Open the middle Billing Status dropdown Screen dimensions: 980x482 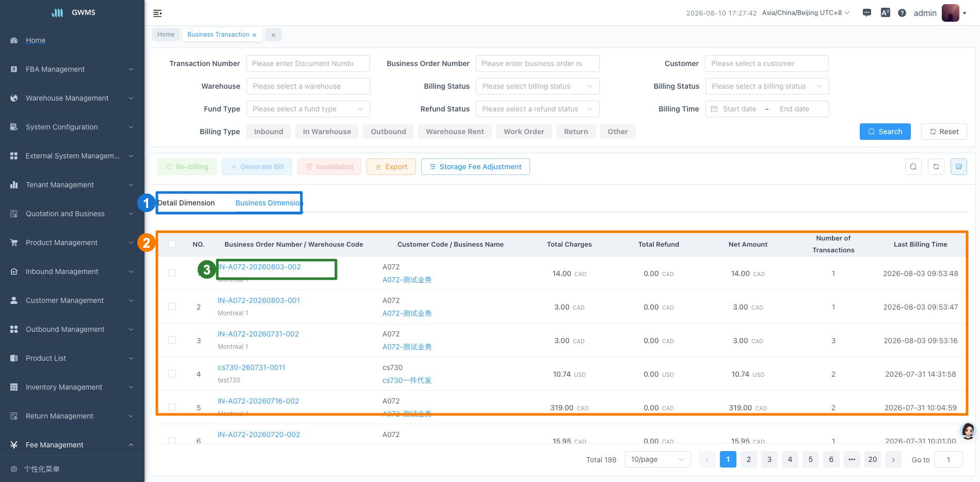coord(537,86)
